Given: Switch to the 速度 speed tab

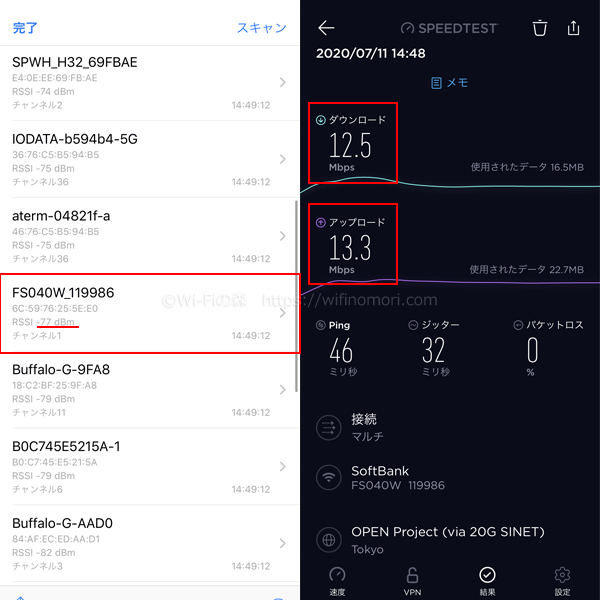Looking at the screenshot, I should [337, 581].
